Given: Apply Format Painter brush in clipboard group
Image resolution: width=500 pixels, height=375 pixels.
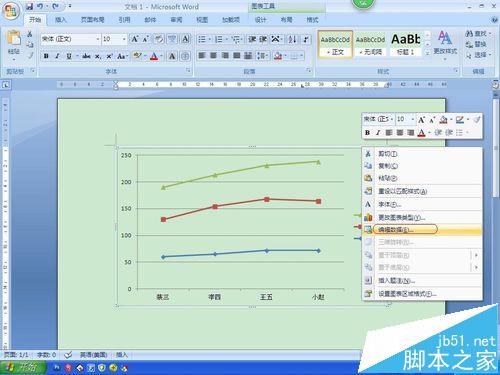Looking at the screenshot, I should tap(30, 55).
